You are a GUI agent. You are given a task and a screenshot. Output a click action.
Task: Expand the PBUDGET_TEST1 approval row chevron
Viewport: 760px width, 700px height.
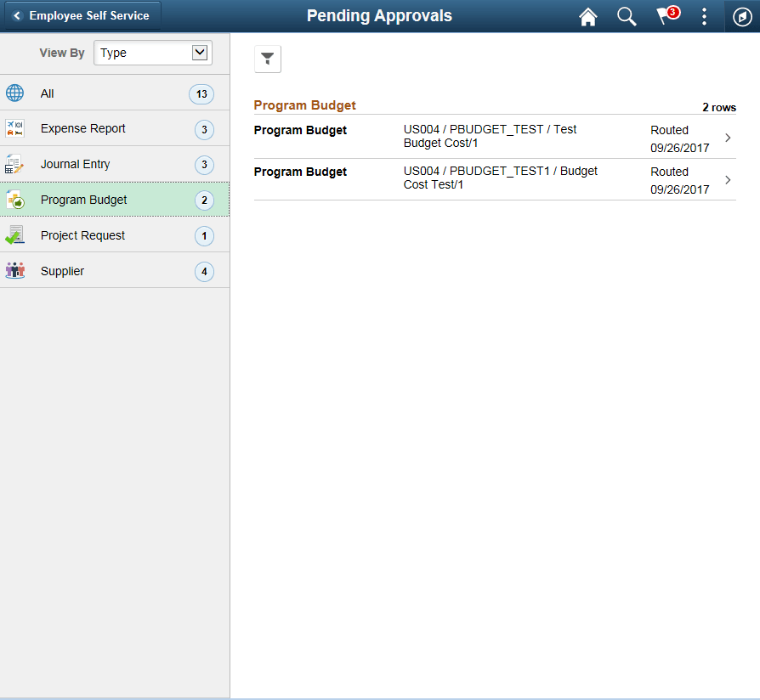(727, 179)
